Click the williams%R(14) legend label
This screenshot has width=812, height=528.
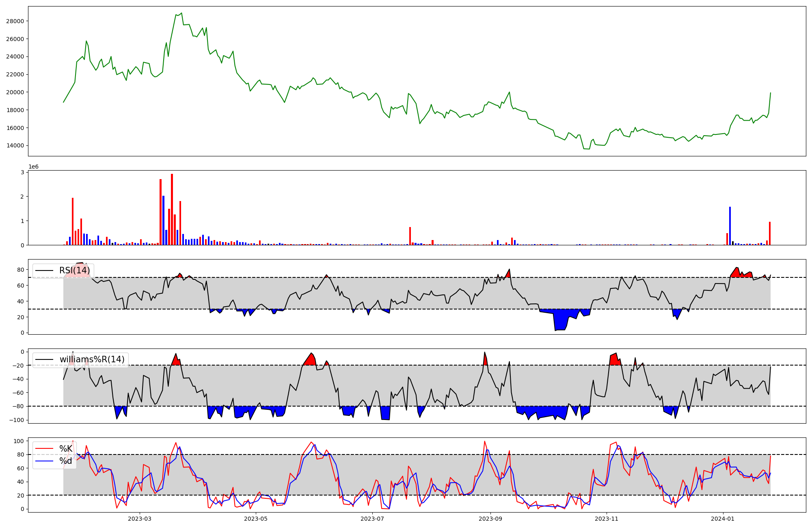click(92, 359)
